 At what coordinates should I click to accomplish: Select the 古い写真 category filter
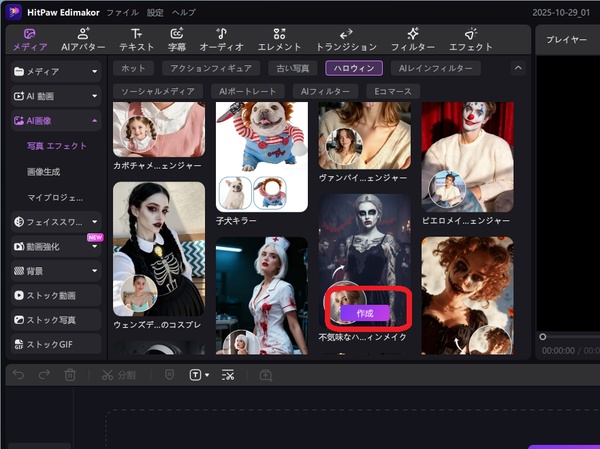tap(292, 68)
